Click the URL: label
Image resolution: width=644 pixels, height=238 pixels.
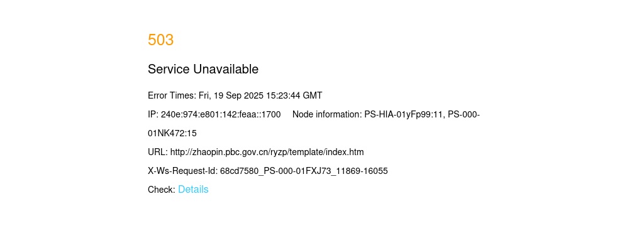tap(158, 152)
